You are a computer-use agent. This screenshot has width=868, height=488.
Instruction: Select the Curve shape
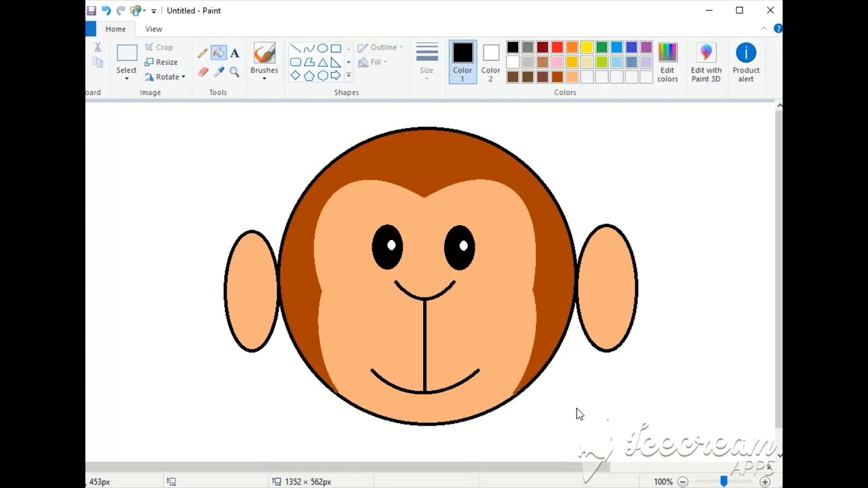[309, 49]
